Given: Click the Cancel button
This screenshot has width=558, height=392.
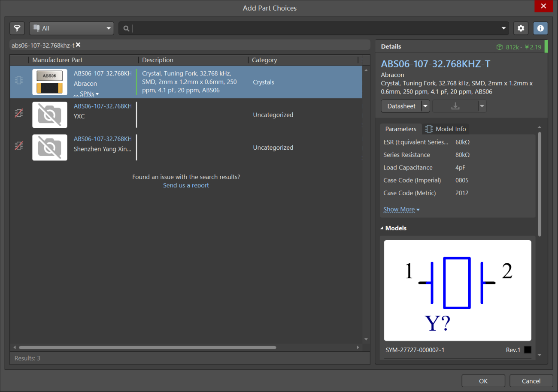Looking at the screenshot, I should (531, 381).
